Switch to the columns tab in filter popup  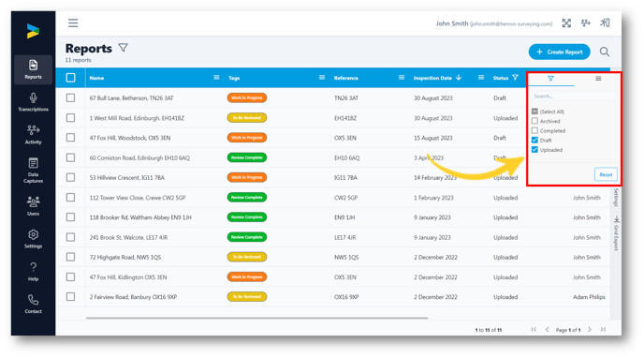tap(598, 79)
